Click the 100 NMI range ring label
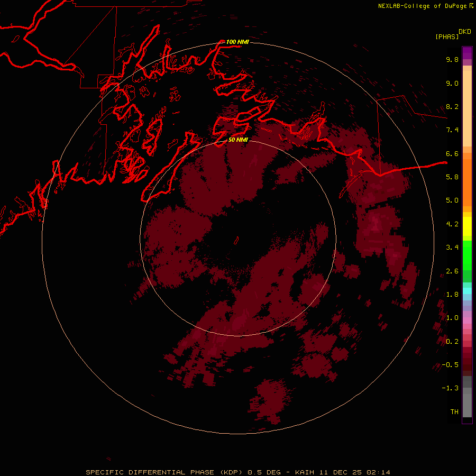This screenshot has height=476, width=476. (237, 42)
